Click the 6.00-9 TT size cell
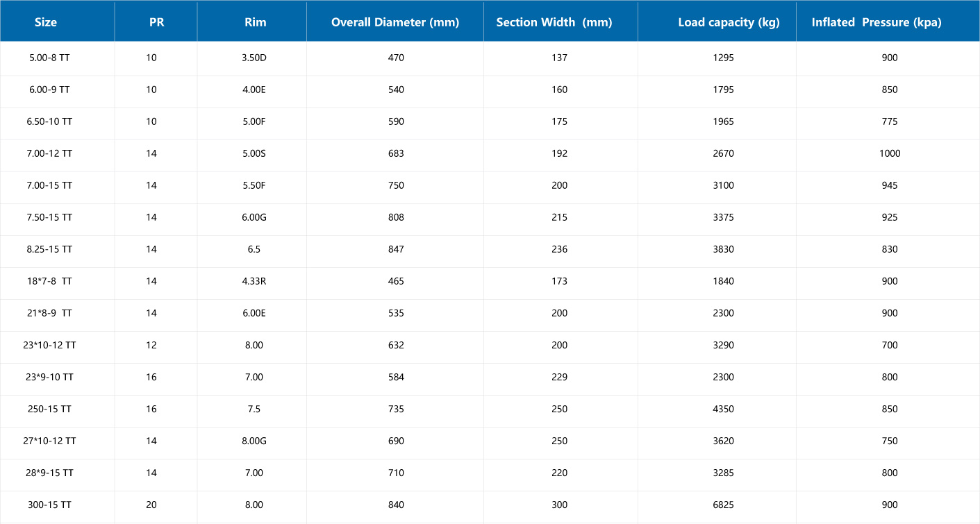 coord(50,90)
